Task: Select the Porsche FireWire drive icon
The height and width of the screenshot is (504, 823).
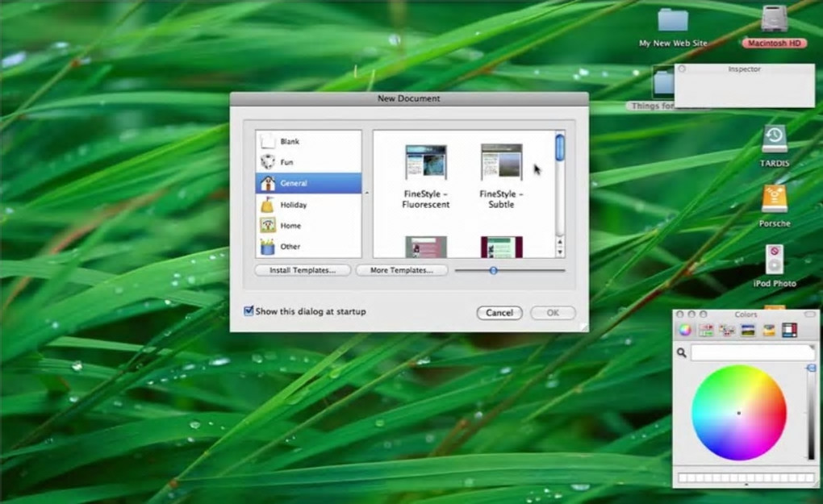Action: 774,199
